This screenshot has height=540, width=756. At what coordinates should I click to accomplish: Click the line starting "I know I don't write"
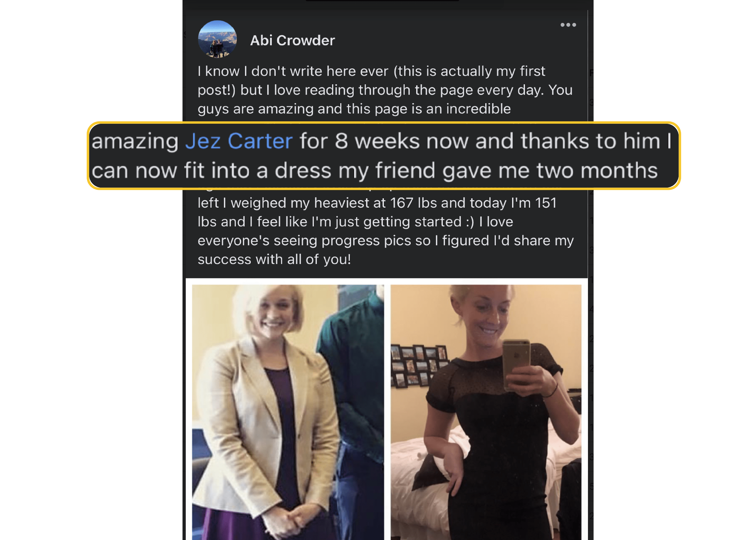371,71
